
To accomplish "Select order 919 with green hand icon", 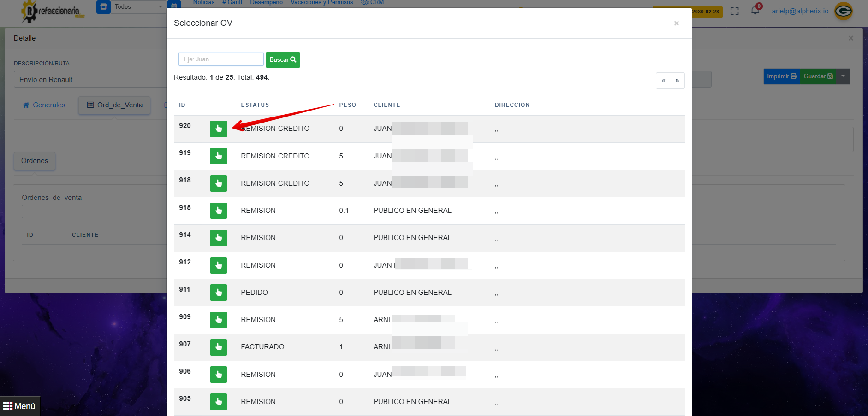I will (x=218, y=156).
